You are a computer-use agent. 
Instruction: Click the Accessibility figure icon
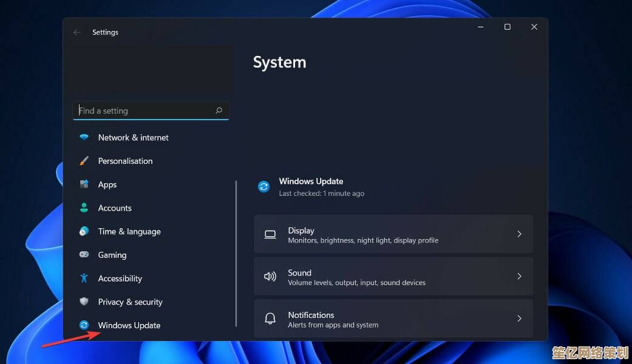click(84, 278)
